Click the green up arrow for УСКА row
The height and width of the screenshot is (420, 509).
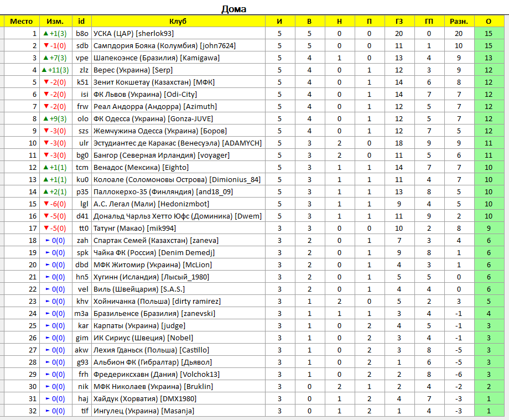(x=46, y=33)
